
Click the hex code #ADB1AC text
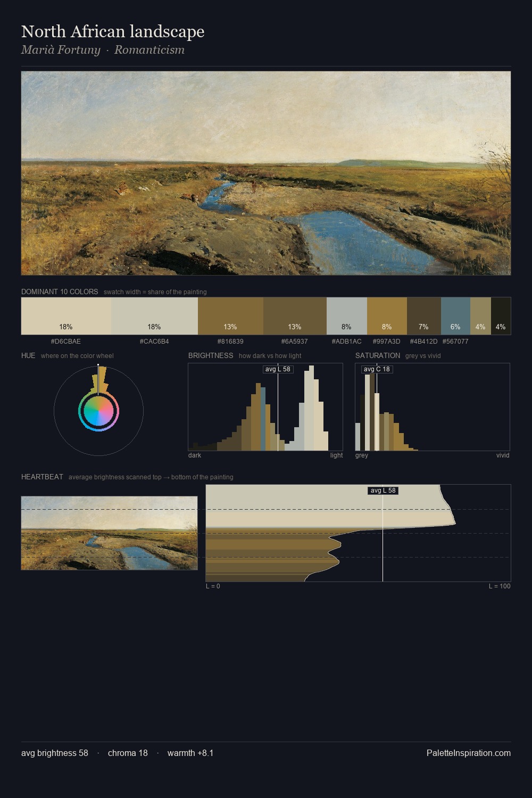tap(347, 342)
